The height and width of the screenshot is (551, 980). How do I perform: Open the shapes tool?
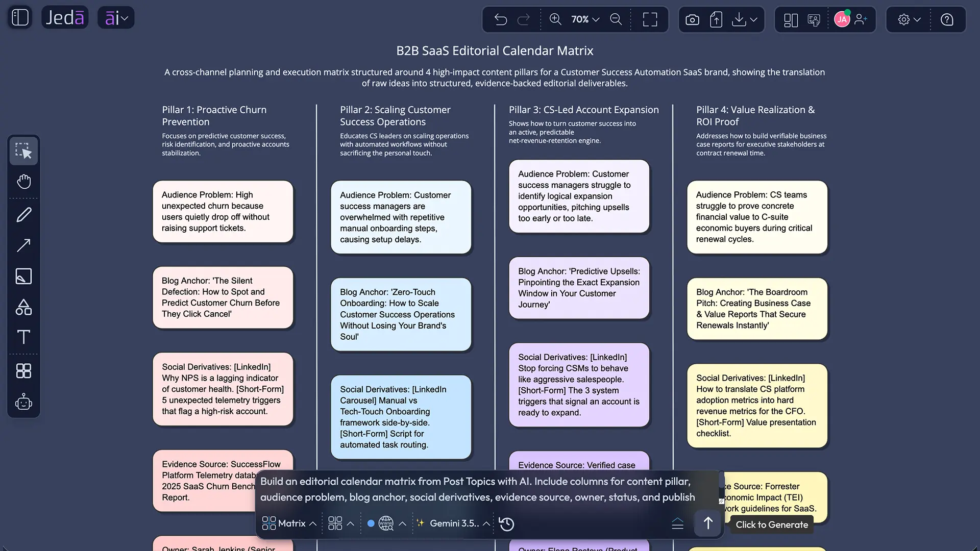coord(23,307)
